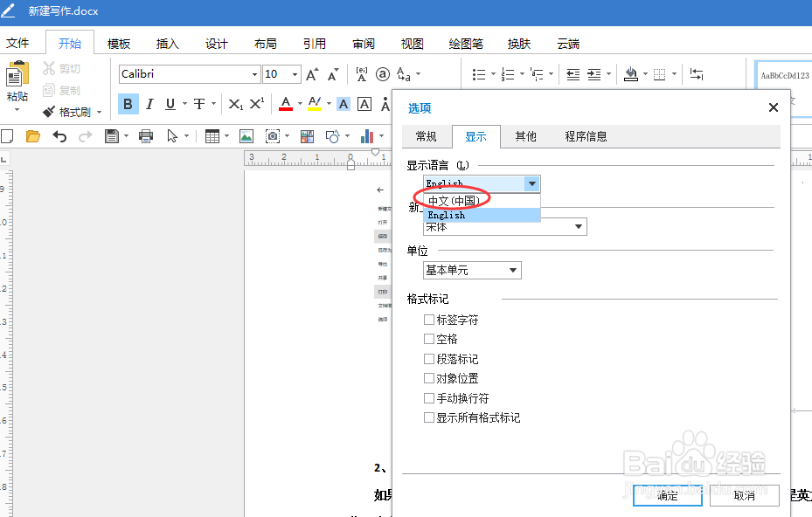Click the Undo arrow in quick toolbar
The image size is (812, 517).
point(59,135)
